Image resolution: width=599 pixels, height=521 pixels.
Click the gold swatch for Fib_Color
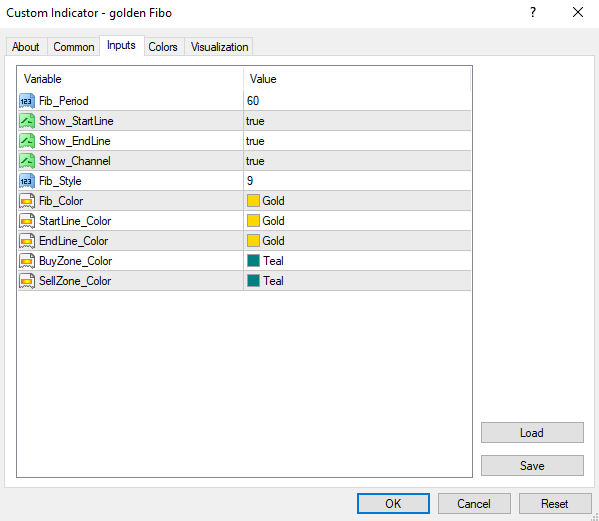(253, 201)
